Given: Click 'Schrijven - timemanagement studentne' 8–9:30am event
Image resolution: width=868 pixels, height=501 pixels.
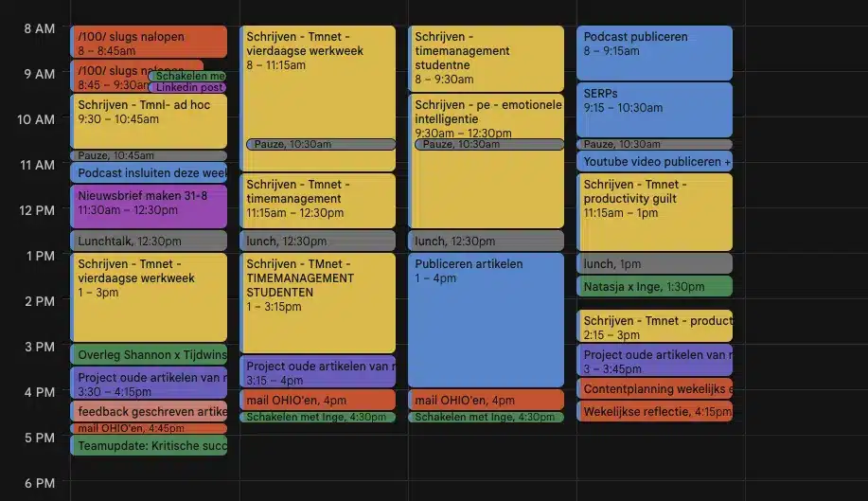Looking at the screenshot, I should pyautogui.click(x=487, y=58).
